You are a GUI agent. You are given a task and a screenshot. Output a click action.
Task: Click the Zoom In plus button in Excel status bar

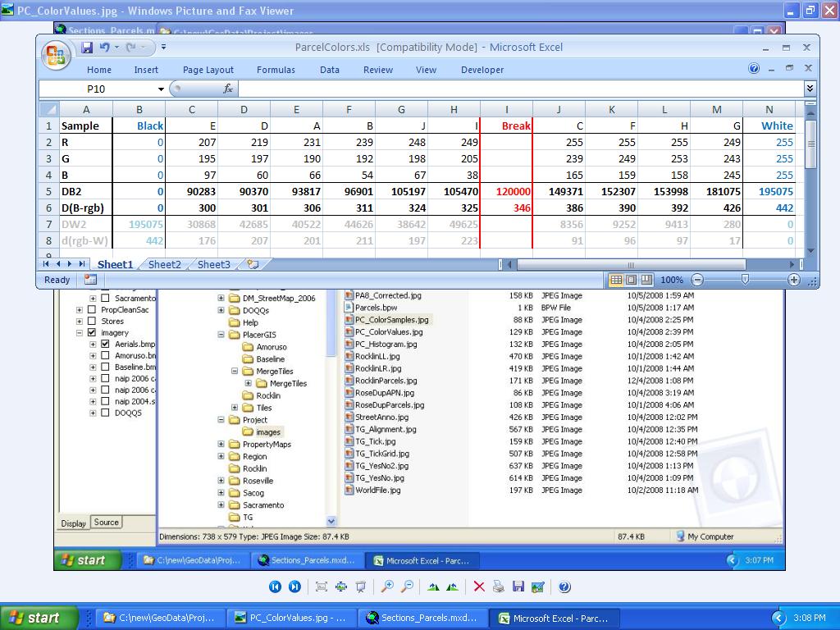click(x=794, y=280)
